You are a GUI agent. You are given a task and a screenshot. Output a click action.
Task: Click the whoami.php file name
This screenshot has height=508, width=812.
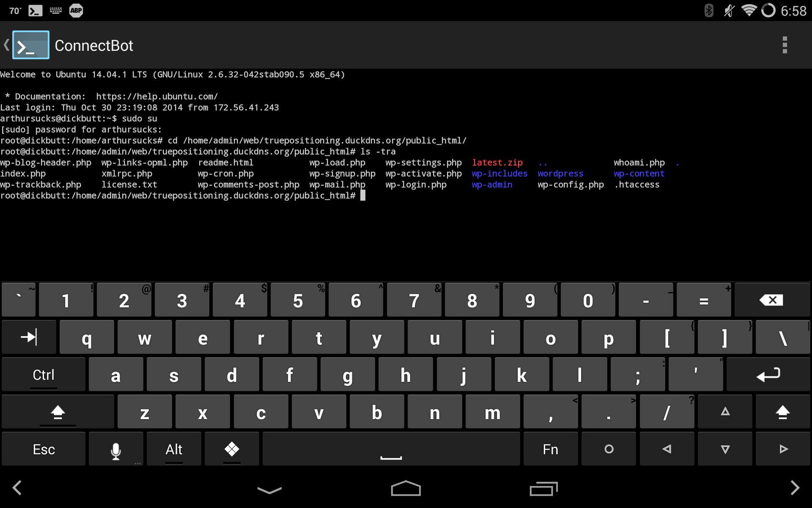639,163
